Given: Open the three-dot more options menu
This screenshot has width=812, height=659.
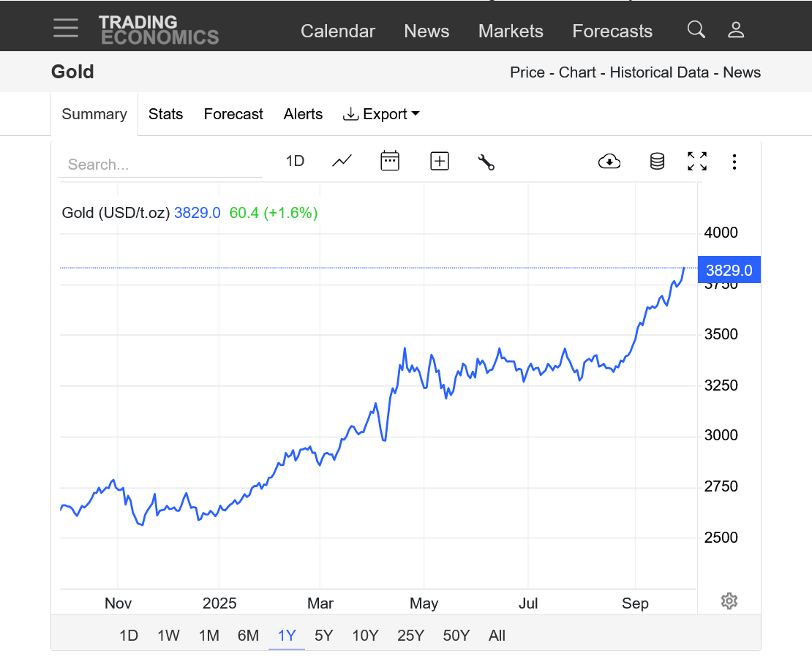Looking at the screenshot, I should click(734, 162).
